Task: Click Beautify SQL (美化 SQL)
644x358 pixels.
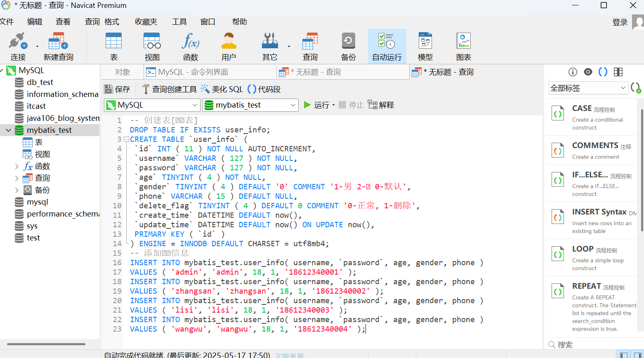Action: coord(222,89)
